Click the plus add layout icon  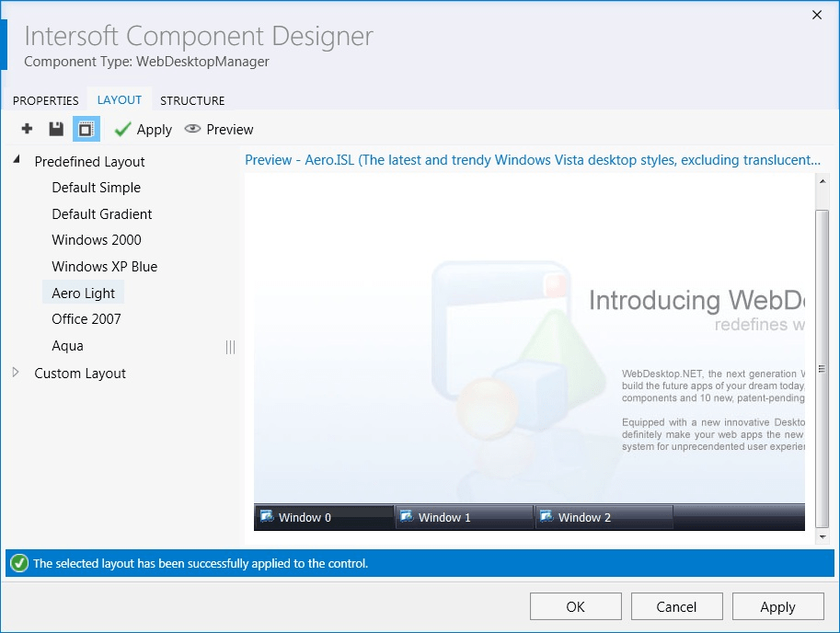[27, 129]
